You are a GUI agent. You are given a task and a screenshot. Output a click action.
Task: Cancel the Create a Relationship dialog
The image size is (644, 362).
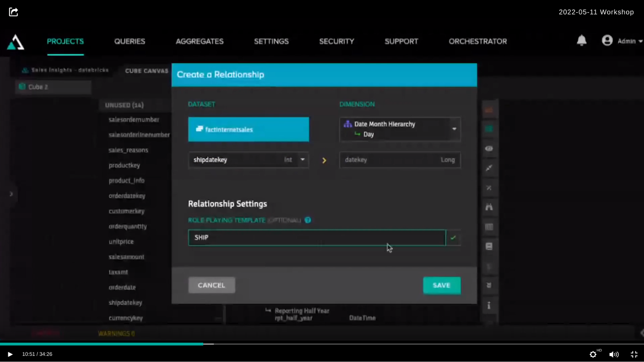point(211,285)
